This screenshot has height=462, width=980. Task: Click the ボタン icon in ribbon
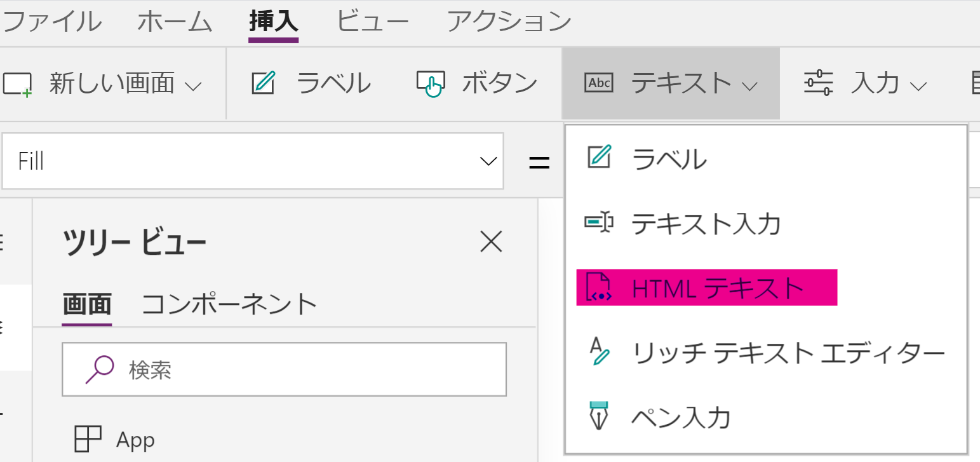430,83
